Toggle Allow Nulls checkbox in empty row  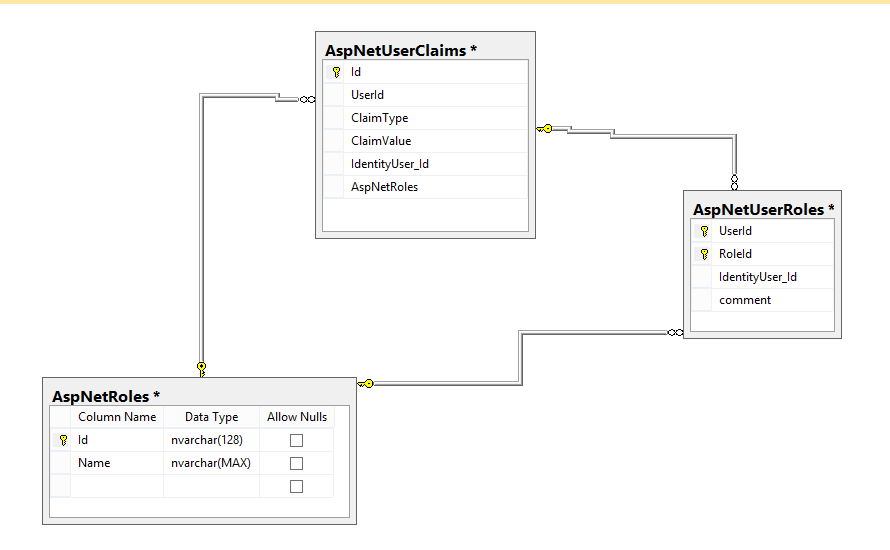296,486
